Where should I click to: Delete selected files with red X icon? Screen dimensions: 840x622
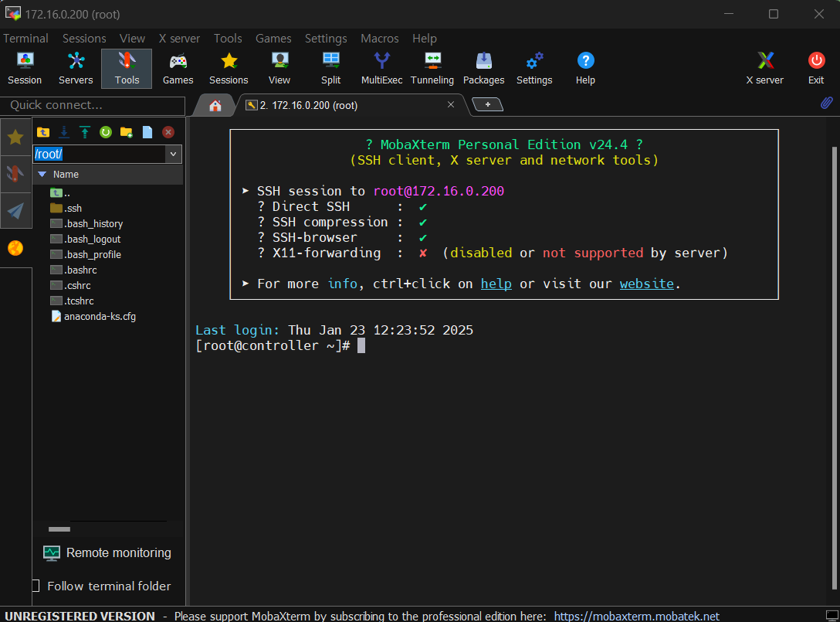coord(168,132)
